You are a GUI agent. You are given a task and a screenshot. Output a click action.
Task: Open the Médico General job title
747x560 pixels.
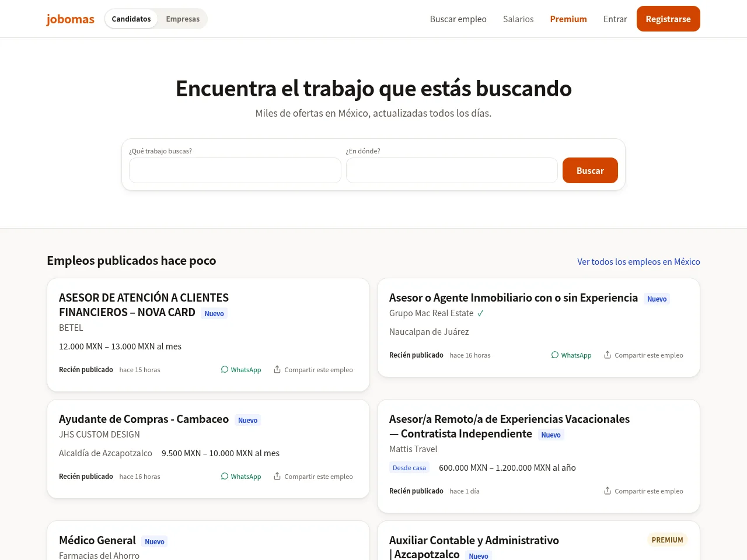97,540
